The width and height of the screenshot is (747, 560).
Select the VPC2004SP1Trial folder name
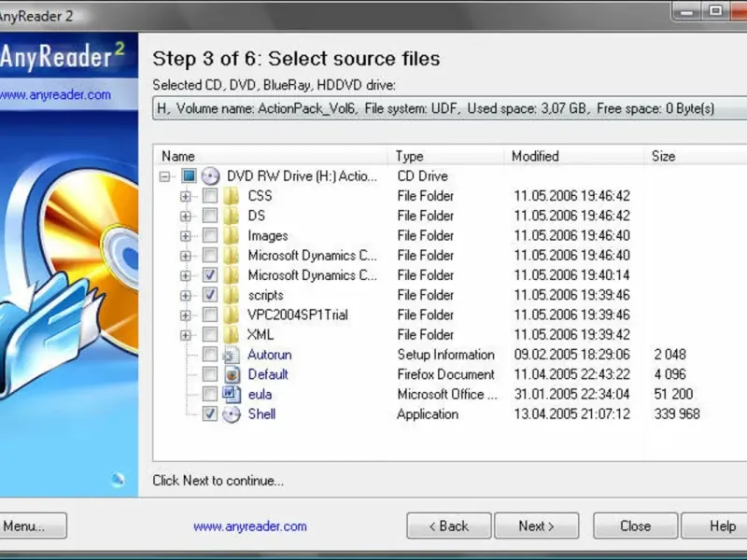click(x=298, y=315)
